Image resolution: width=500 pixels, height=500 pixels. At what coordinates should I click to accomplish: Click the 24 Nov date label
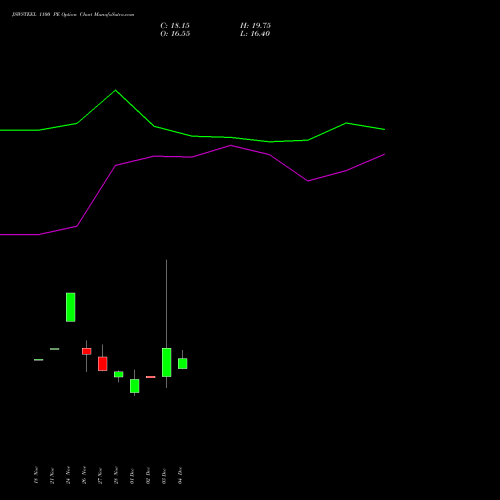68,476
